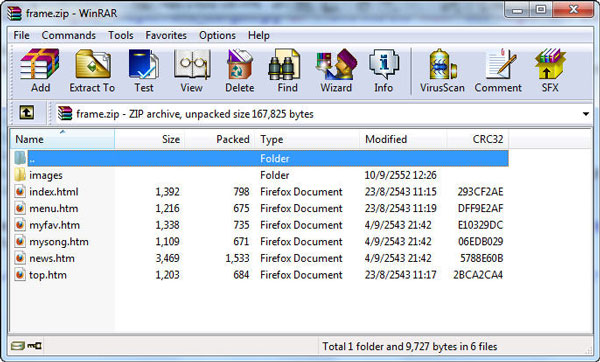This screenshot has width=600, height=362.
Task: Click the key password status bar icon
Action: 34,346
